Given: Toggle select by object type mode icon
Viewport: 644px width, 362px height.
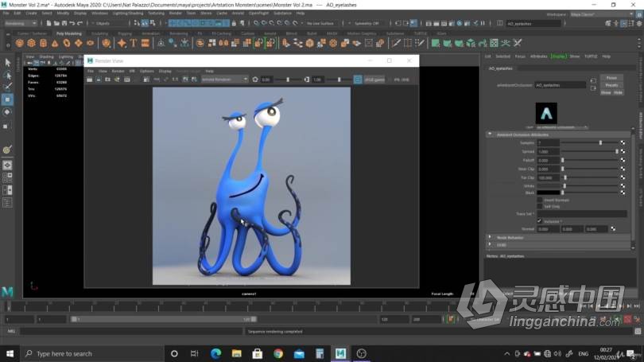Looking at the screenshot, I should (x=145, y=23).
